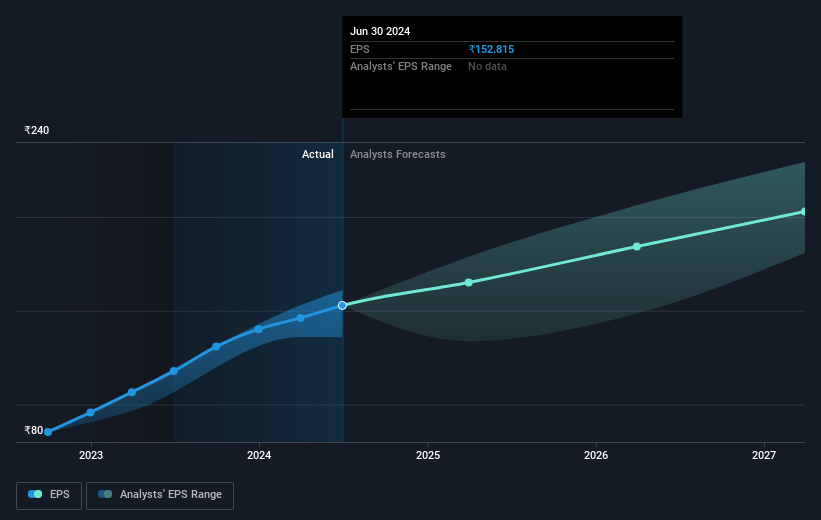Toggle the Analysts' EPS Range legend button
This screenshot has width=821, height=520.
click(160, 495)
